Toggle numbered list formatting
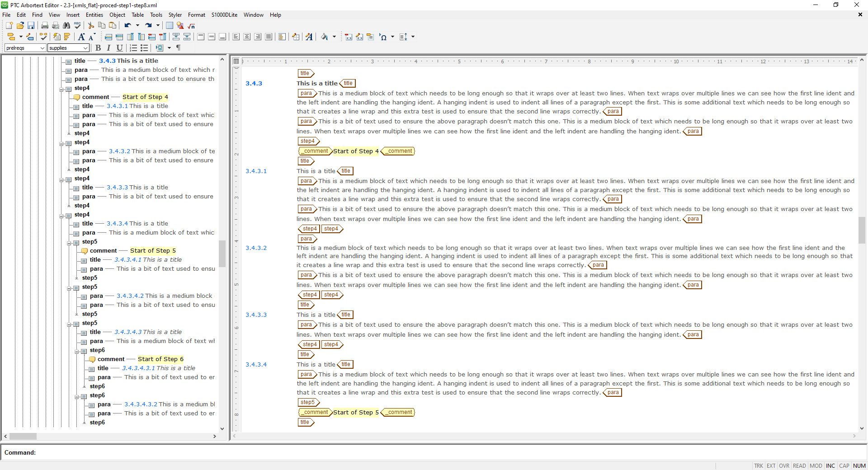The width and height of the screenshot is (868, 470). 133,48
